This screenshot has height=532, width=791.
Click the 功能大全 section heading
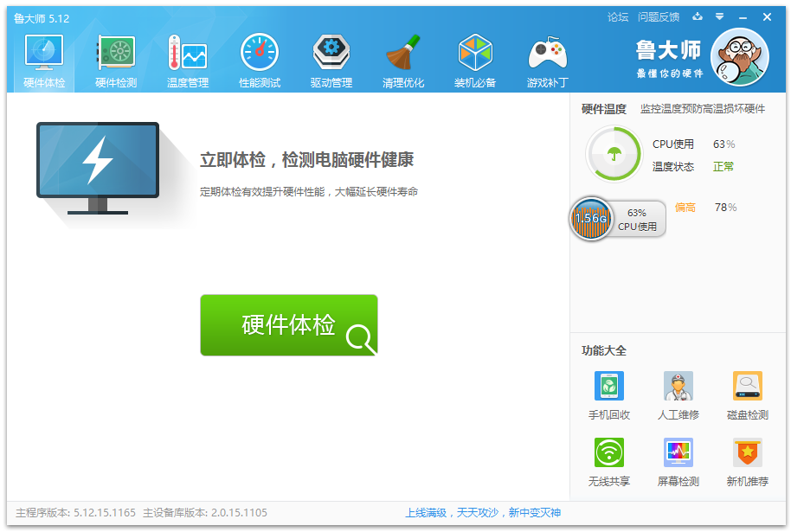point(603,350)
